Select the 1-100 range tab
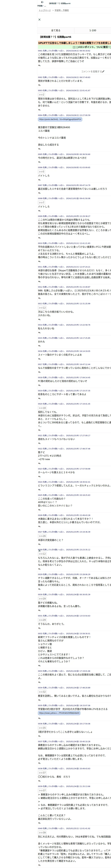This screenshot has height=868, width=111. tap(92, 30)
